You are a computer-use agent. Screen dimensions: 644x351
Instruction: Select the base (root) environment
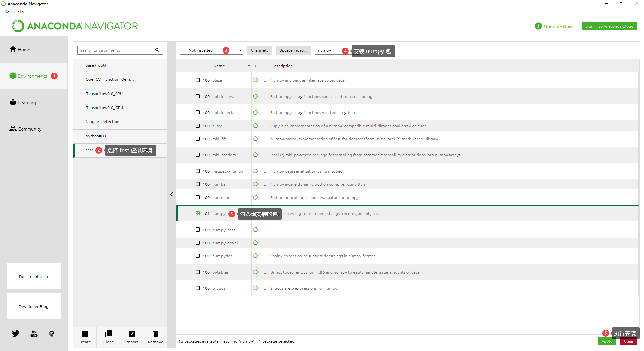(120, 65)
